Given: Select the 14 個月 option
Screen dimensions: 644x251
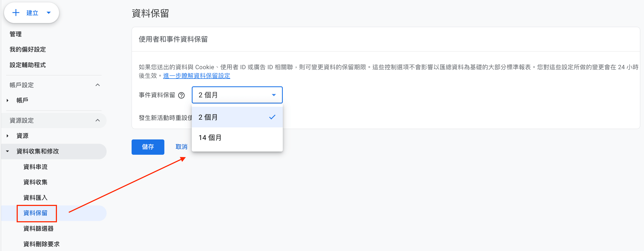Looking at the screenshot, I should coord(237,138).
